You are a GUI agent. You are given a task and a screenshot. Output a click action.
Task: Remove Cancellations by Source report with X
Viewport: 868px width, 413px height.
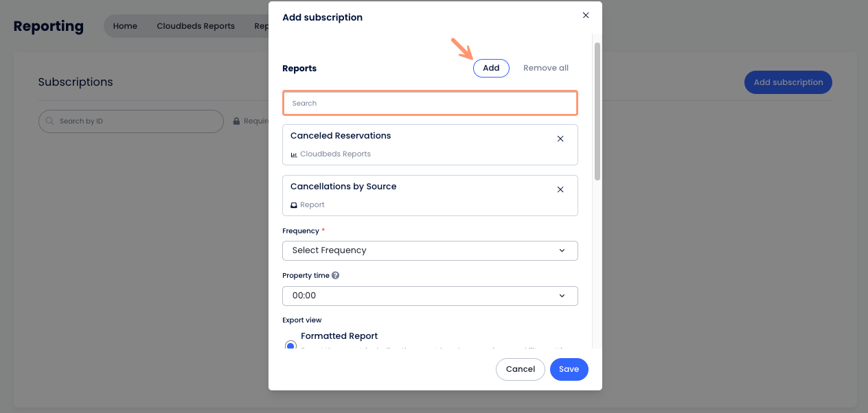560,189
